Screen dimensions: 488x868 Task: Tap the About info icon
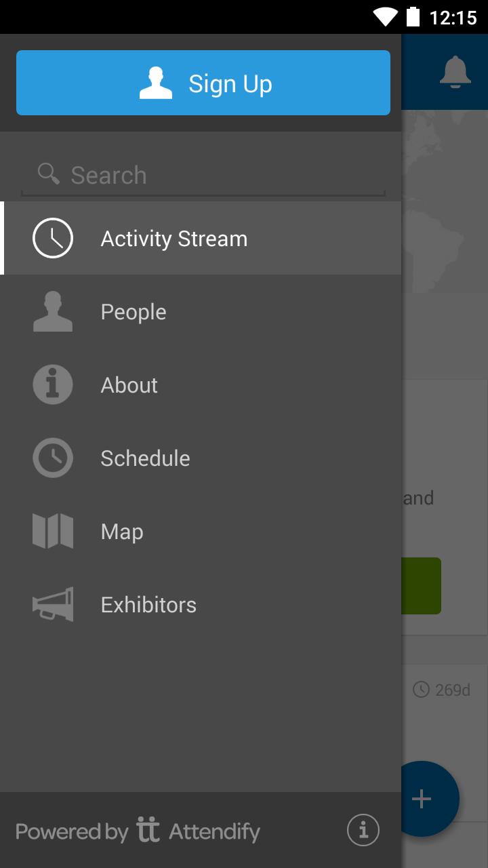(x=53, y=385)
